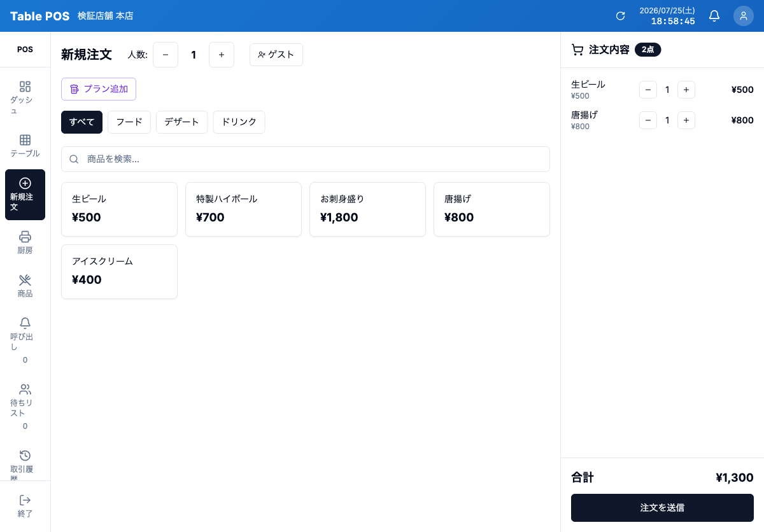The height and width of the screenshot is (532, 764).
Task: Click the 新規注文 page heading
Action: 87,55
